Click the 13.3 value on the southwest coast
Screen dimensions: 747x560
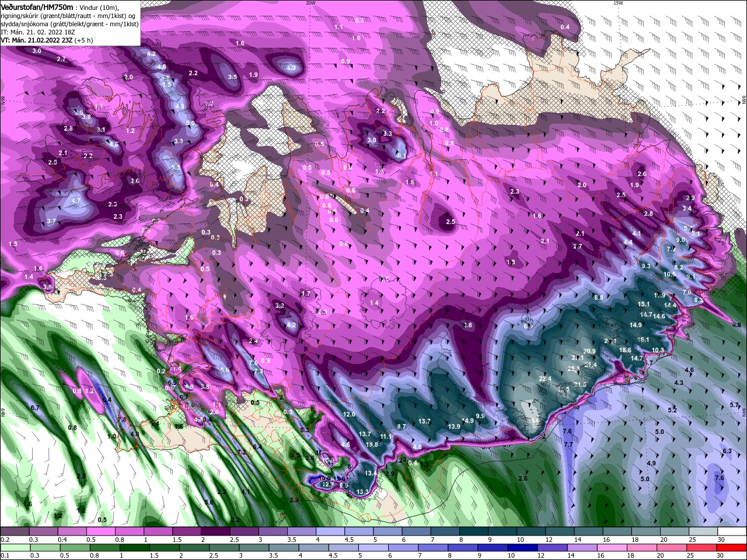tap(362, 492)
